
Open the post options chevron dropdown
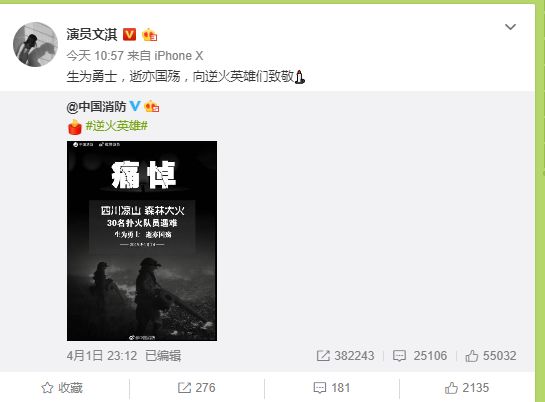tap(510, 27)
